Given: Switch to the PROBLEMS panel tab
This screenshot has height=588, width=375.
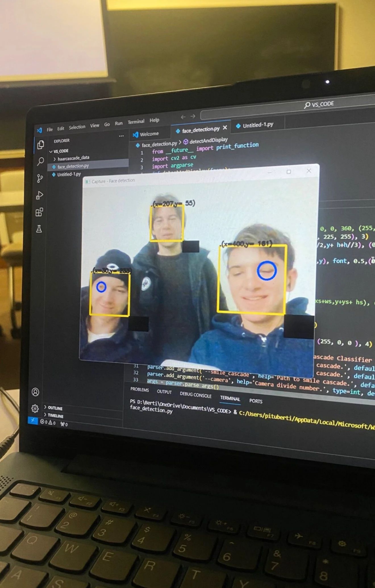Looking at the screenshot, I should pyautogui.click(x=140, y=389).
